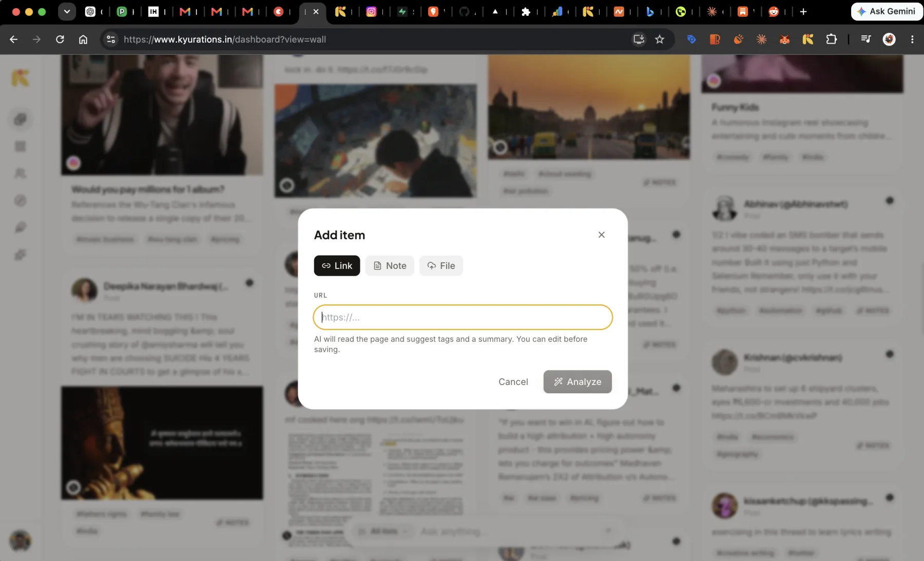The width and height of the screenshot is (924, 561).
Task: Open the sunset street photo card
Action: tap(589, 107)
